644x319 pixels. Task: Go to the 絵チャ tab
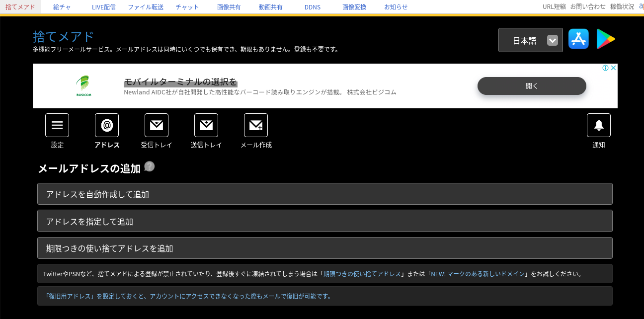pyautogui.click(x=62, y=7)
